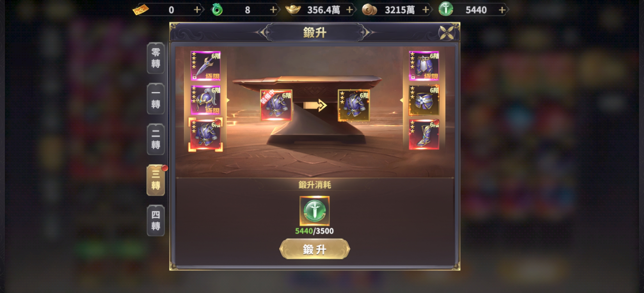The image size is (644, 293).
Task: Add more jade rings with plus button
Action: point(273,10)
